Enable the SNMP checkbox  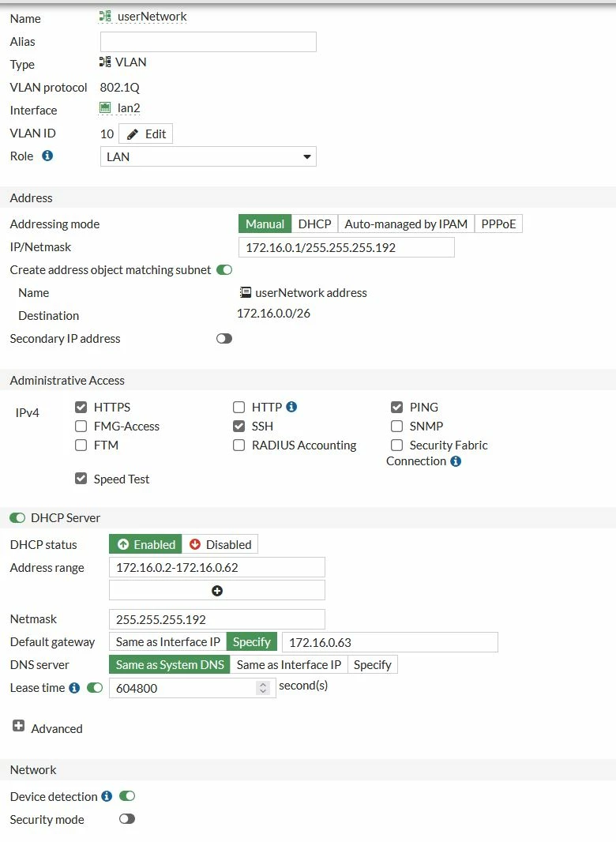coord(397,427)
